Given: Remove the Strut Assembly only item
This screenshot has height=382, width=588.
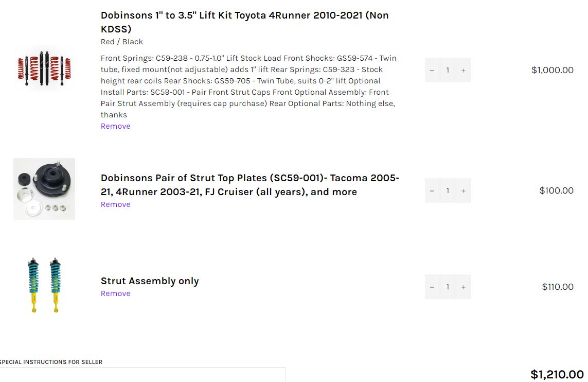Looking at the screenshot, I should click(116, 293).
